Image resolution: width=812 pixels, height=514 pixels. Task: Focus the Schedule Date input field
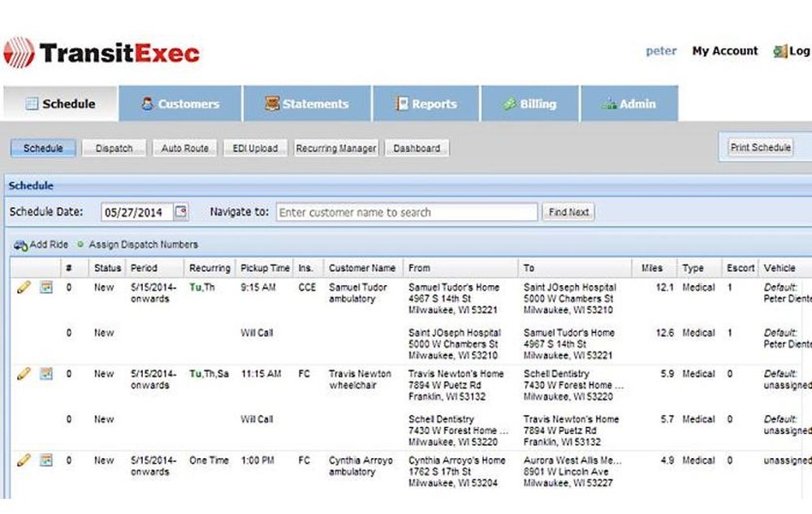(136, 212)
